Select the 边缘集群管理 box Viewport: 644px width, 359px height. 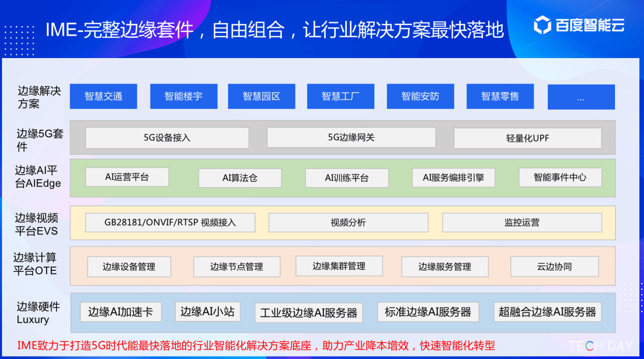point(339,266)
